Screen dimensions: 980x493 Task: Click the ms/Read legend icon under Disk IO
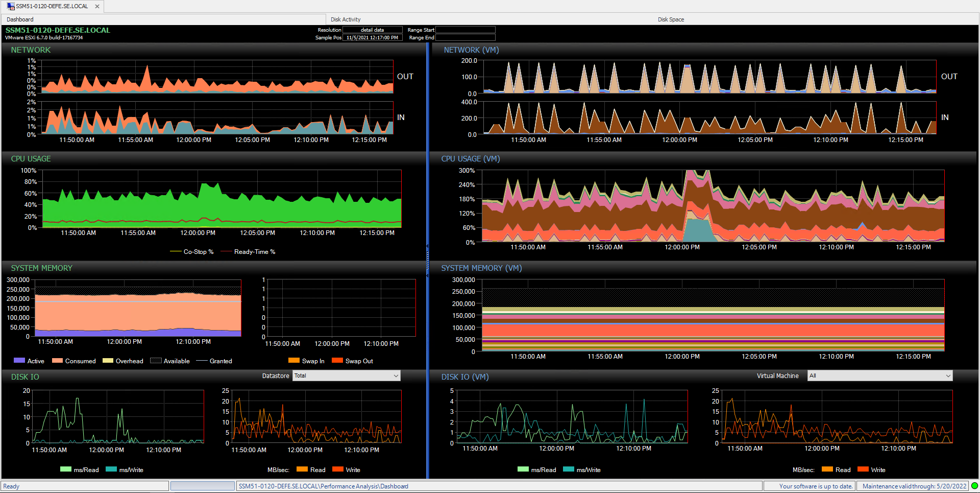[x=67, y=469]
